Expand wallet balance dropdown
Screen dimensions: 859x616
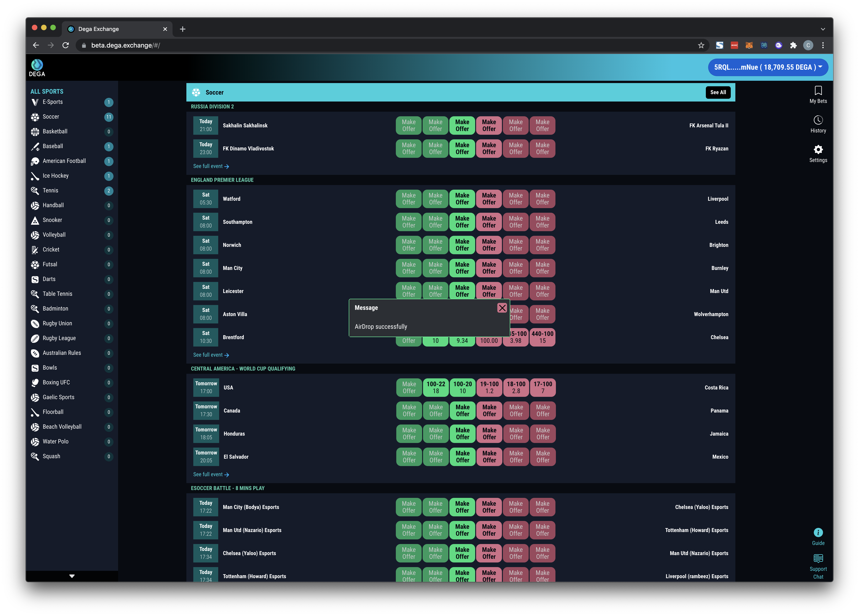point(768,67)
